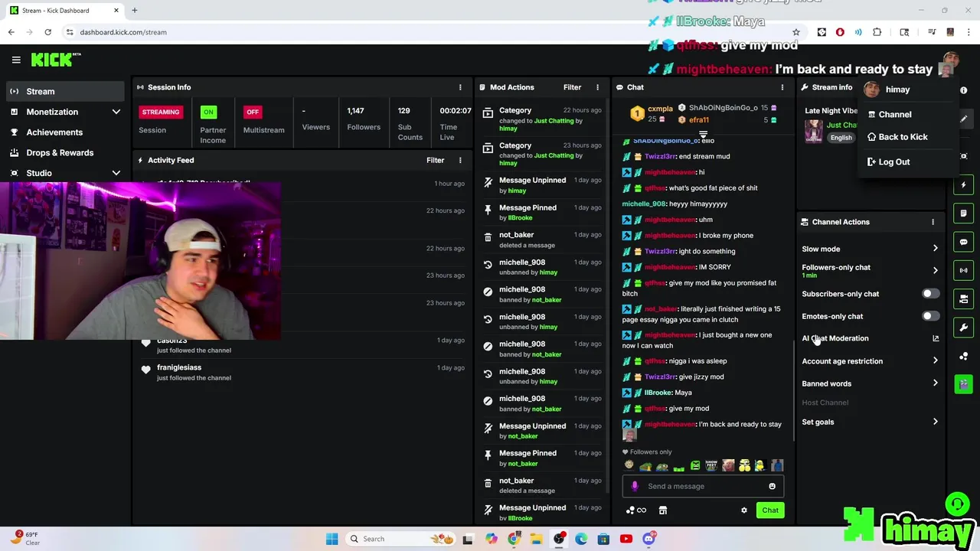Open the Mod Actions three-dot menu

(597, 87)
